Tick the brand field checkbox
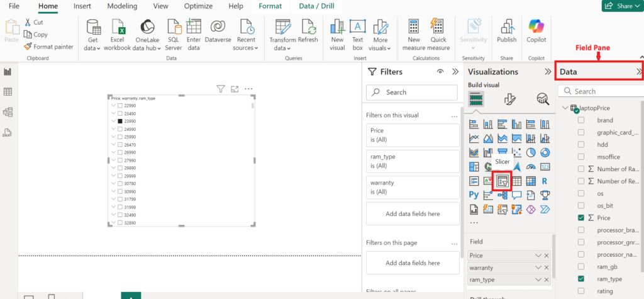Screen dimensions: 644x299 click(x=581, y=120)
